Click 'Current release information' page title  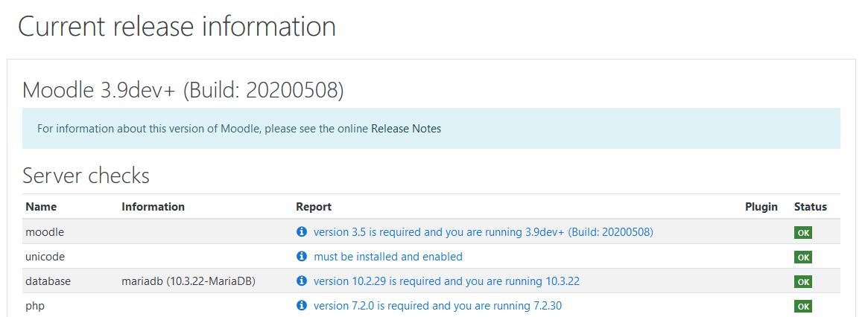(x=177, y=27)
